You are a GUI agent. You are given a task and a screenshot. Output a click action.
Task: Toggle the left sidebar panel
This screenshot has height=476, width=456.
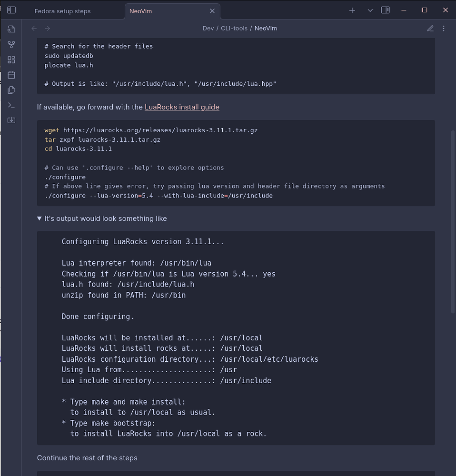(x=11, y=10)
